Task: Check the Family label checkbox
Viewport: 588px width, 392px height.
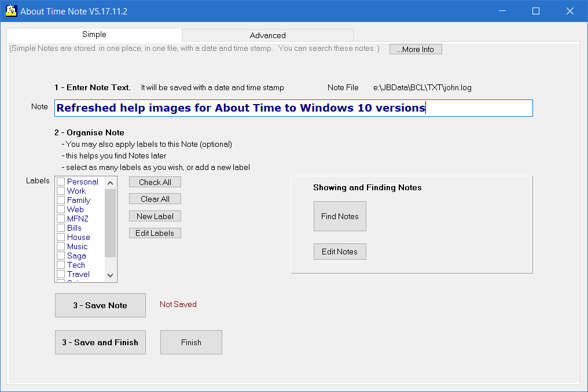Action: tap(61, 200)
